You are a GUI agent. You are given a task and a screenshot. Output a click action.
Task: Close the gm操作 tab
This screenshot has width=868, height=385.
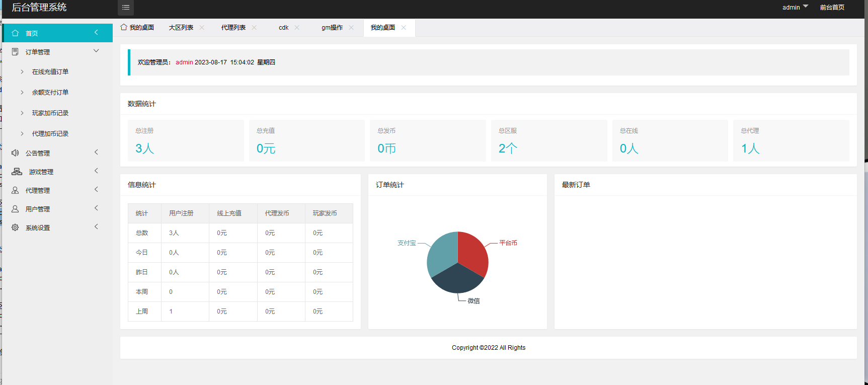point(351,28)
